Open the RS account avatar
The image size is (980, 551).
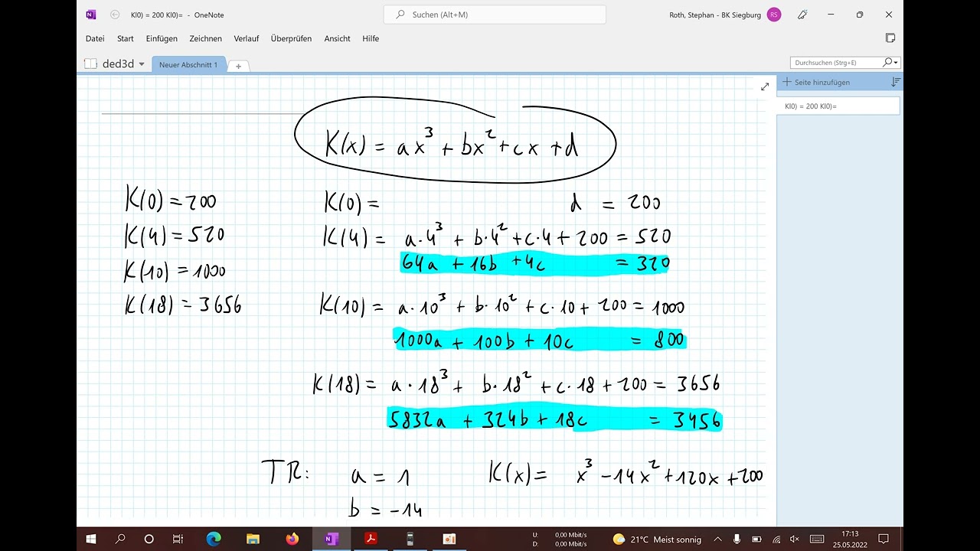(x=774, y=15)
